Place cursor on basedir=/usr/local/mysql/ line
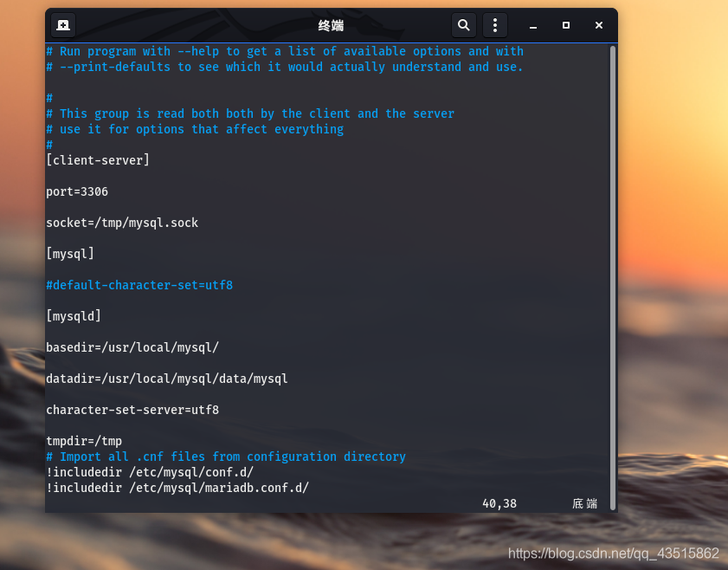The height and width of the screenshot is (570, 728). (132, 347)
